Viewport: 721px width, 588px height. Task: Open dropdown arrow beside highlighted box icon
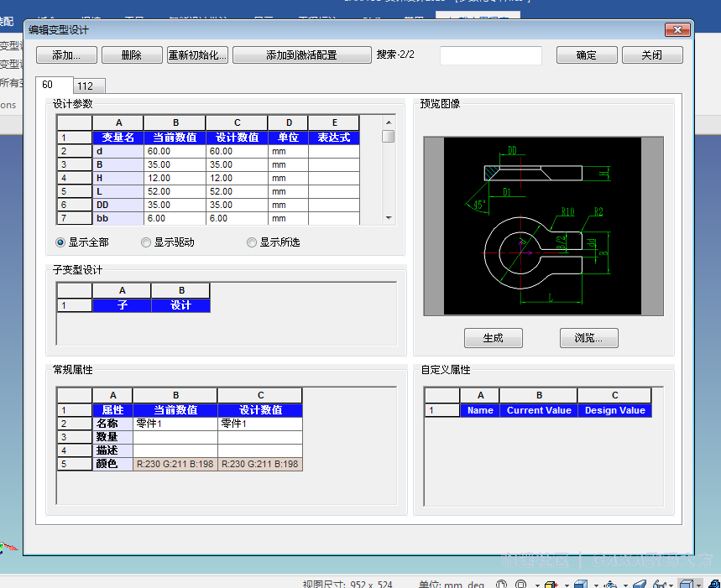701,585
